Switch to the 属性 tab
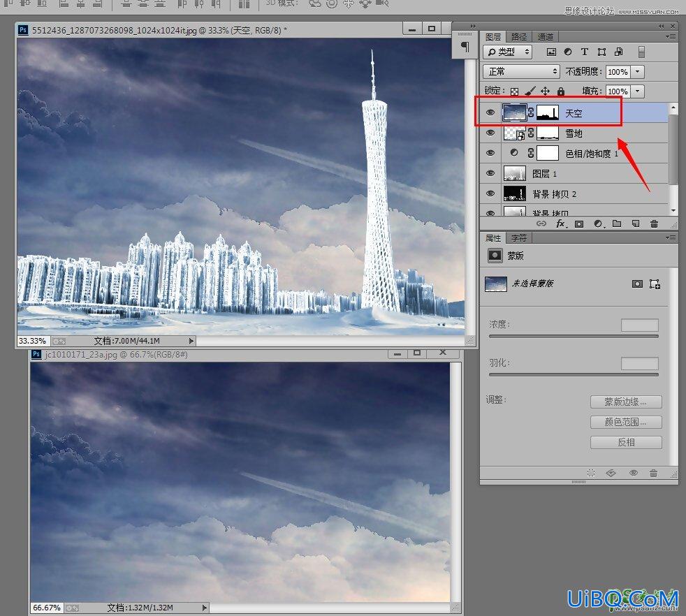Image resolution: width=686 pixels, height=616 pixels. tap(493, 237)
